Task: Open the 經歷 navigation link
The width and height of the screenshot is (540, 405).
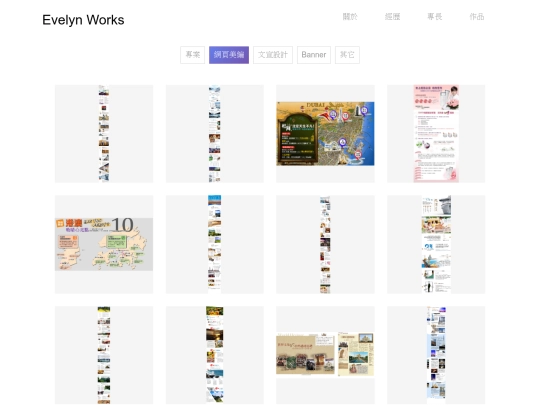Action: coord(392,17)
